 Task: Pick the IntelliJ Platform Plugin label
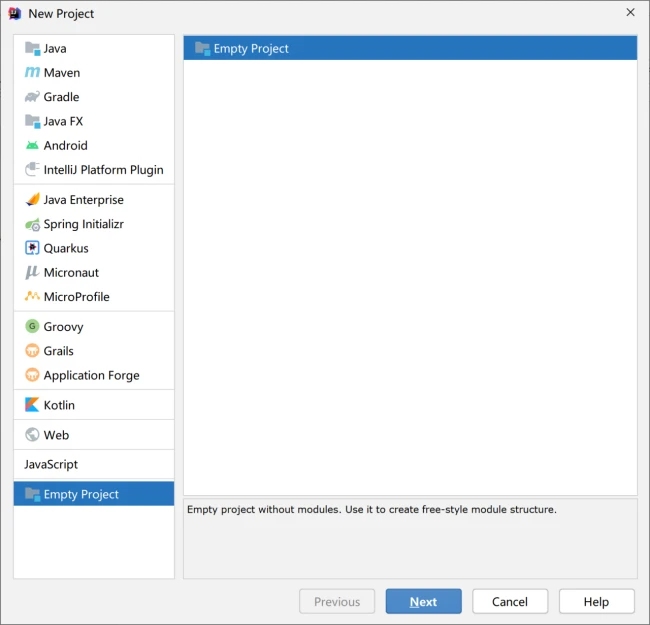pyautogui.click(x=104, y=170)
